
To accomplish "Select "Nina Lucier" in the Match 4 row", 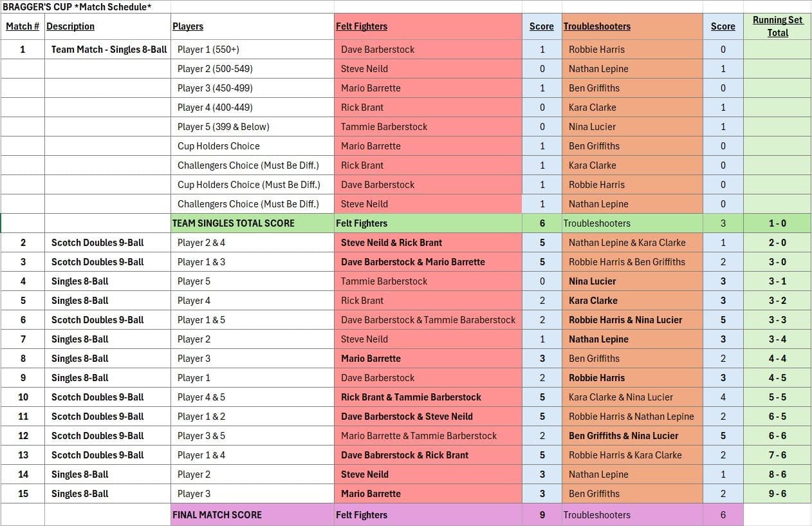I will (632, 281).
